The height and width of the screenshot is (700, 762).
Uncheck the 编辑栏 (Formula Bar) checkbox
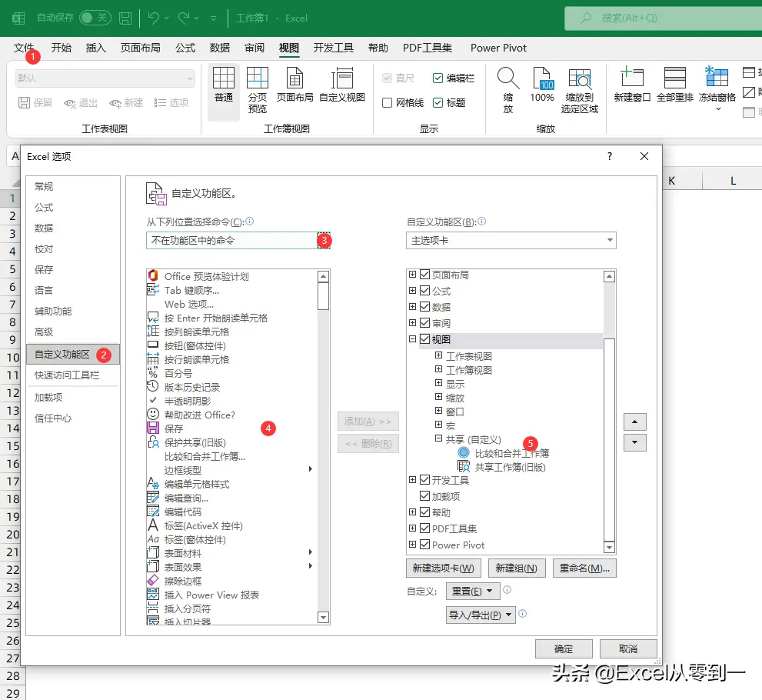click(x=436, y=77)
